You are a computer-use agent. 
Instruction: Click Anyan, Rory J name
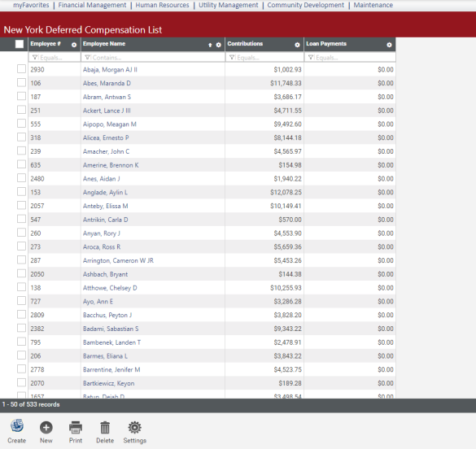click(102, 233)
